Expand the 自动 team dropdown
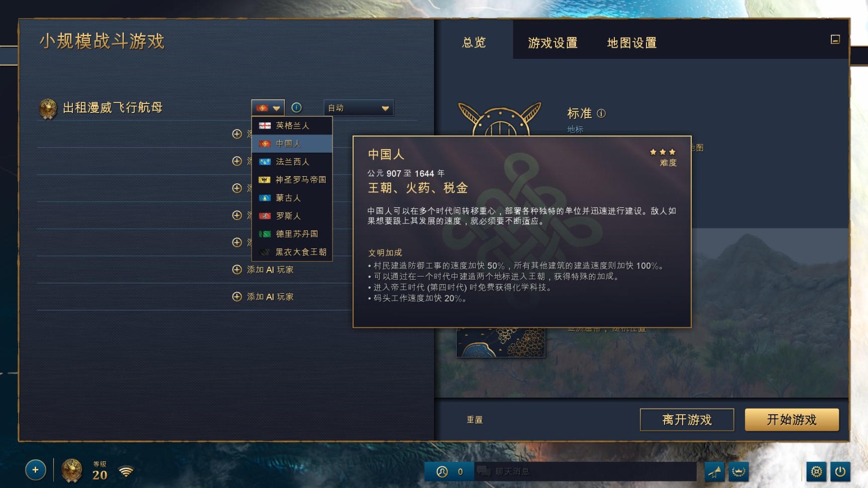The width and height of the screenshot is (868, 488). point(359,108)
